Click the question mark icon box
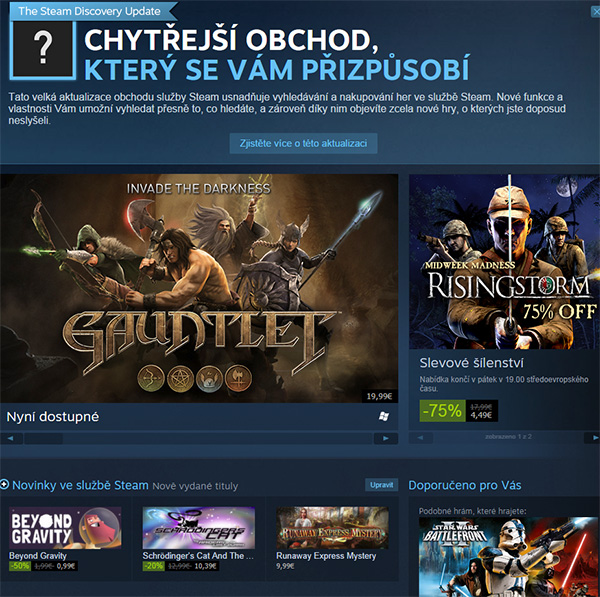Image resolution: width=600 pixels, height=597 pixels. [43, 50]
